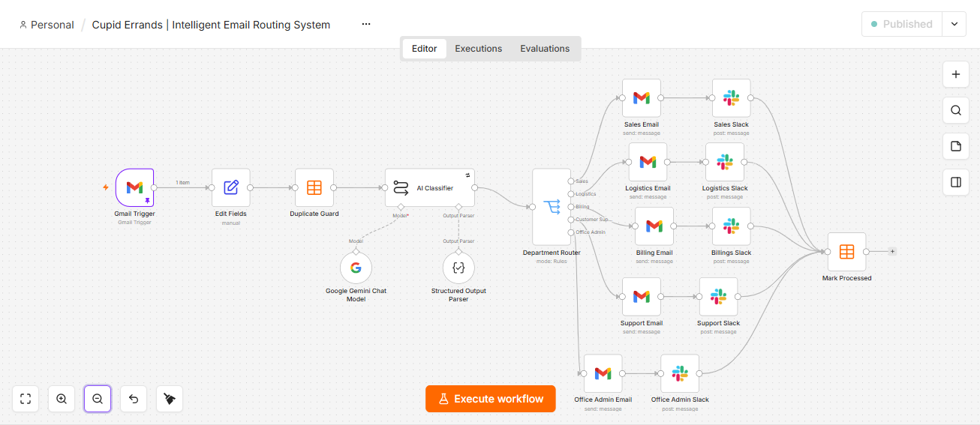Click the Billing router output label

582,206
